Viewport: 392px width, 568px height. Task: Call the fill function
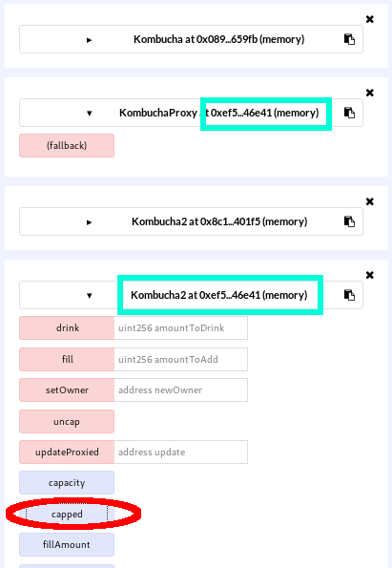(x=67, y=359)
